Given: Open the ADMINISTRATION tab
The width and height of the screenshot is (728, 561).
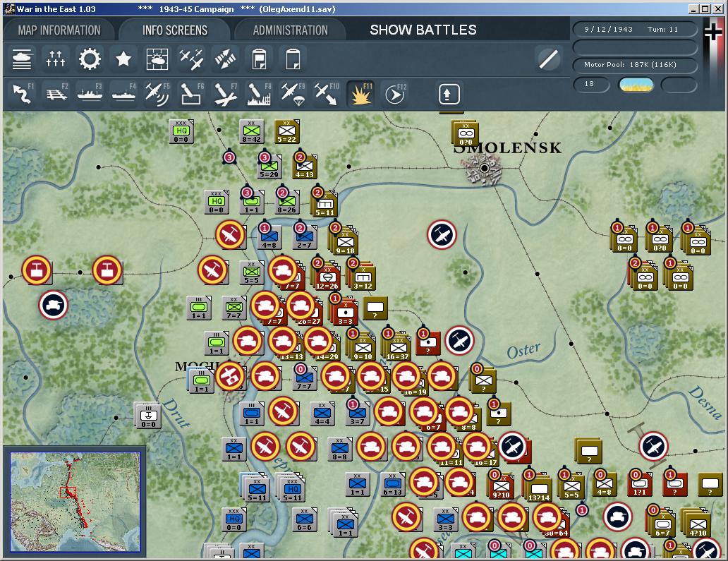Looking at the screenshot, I should (290, 30).
